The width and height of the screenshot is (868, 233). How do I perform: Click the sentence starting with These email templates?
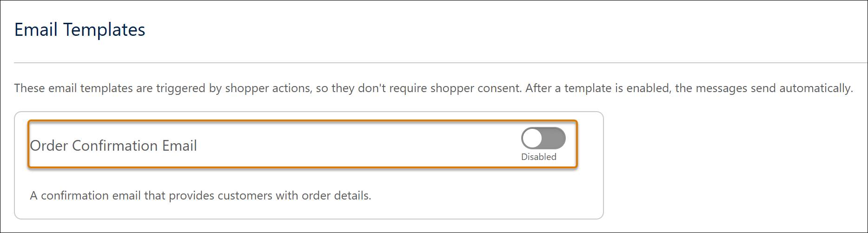tap(268, 88)
